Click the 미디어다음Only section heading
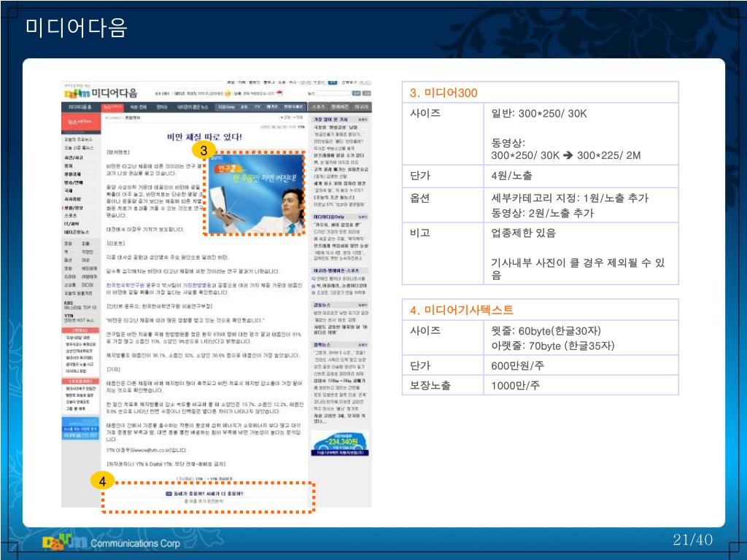 [x=329, y=217]
